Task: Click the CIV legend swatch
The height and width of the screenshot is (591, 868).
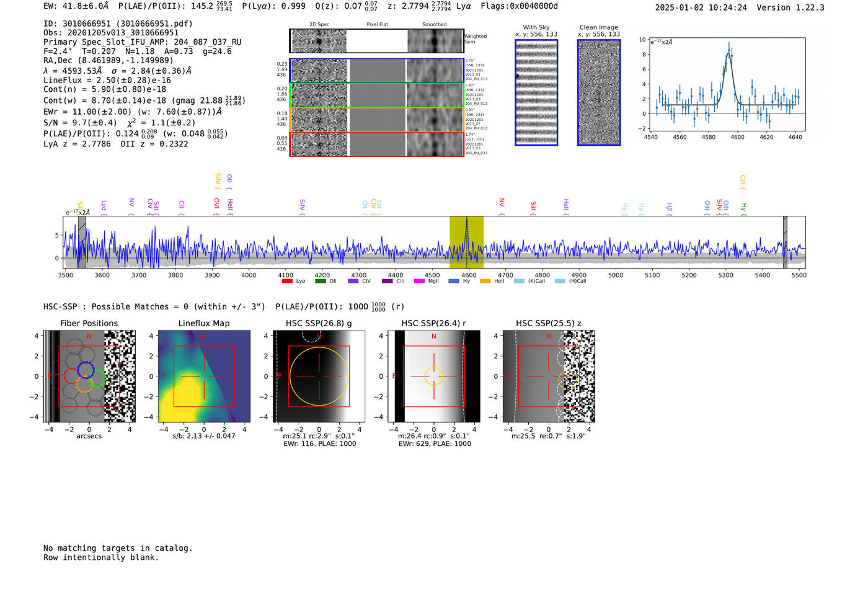Action: [x=353, y=281]
